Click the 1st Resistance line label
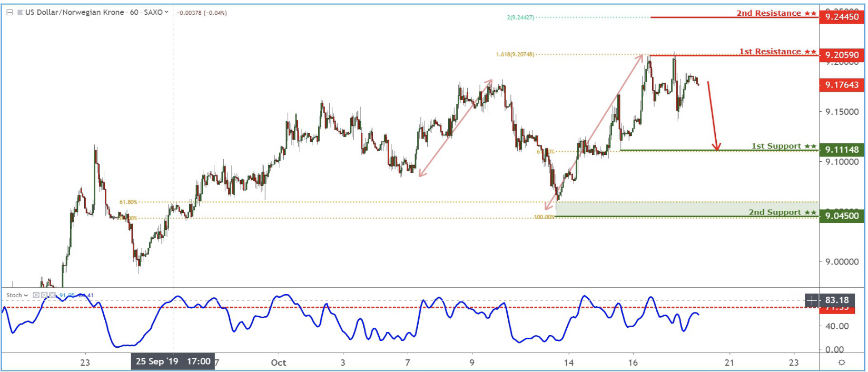Screen dimensions: 868x372 (778, 51)
